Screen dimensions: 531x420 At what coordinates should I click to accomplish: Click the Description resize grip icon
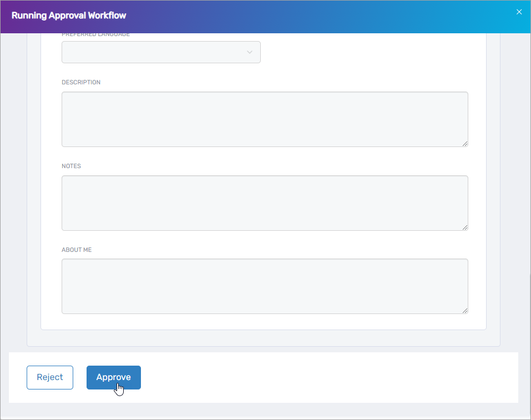coord(465,144)
